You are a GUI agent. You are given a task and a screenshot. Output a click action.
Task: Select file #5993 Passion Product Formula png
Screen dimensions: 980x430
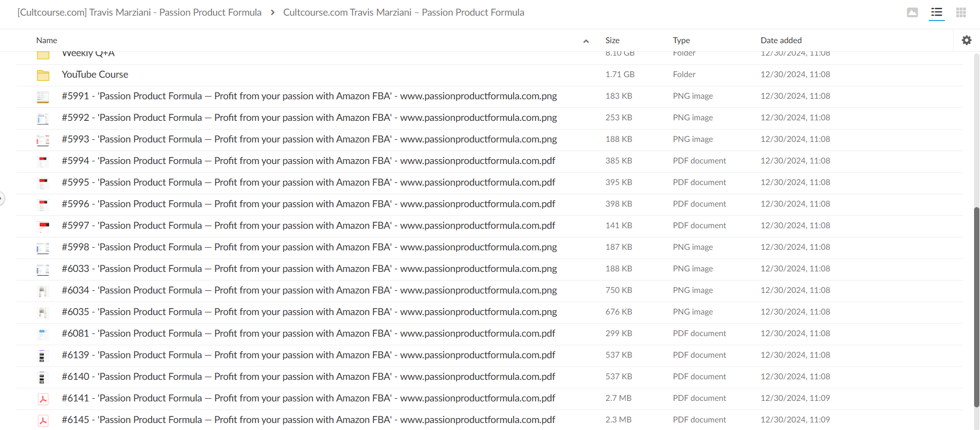click(309, 139)
